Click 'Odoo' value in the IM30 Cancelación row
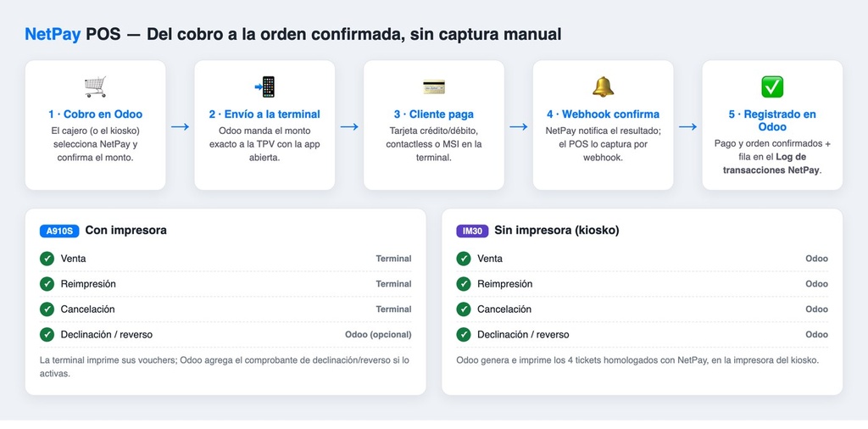The height and width of the screenshot is (429, 868). (x=816, y=309)
